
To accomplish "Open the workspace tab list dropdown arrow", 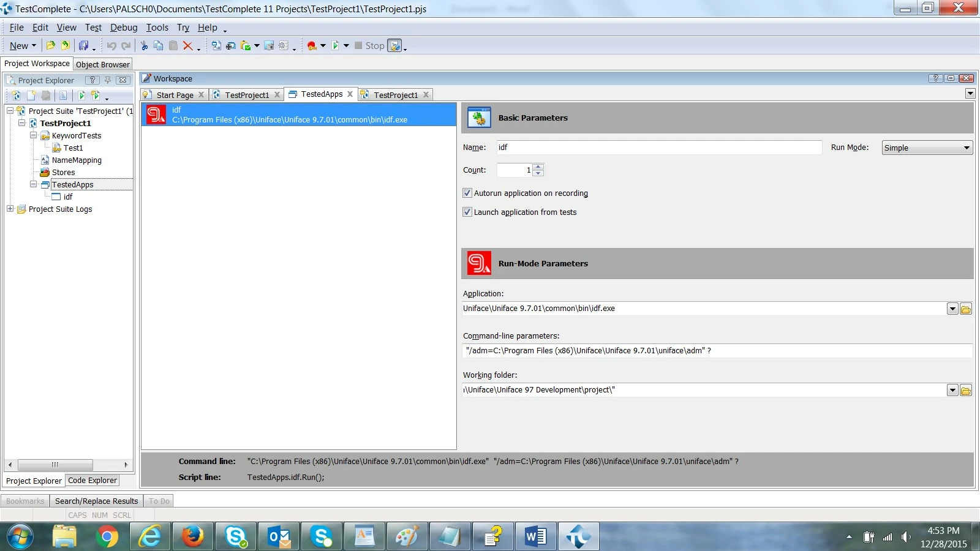I will 970,94.
